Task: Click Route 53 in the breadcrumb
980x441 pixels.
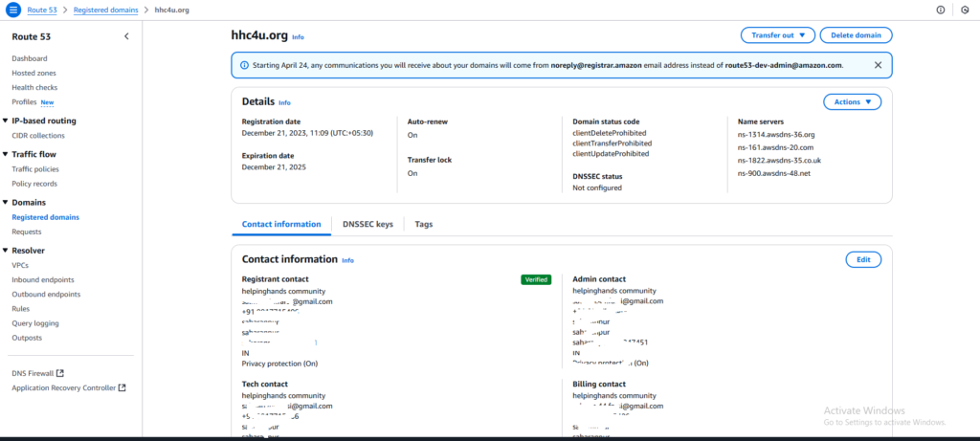Action: click(x=42, y=10)
